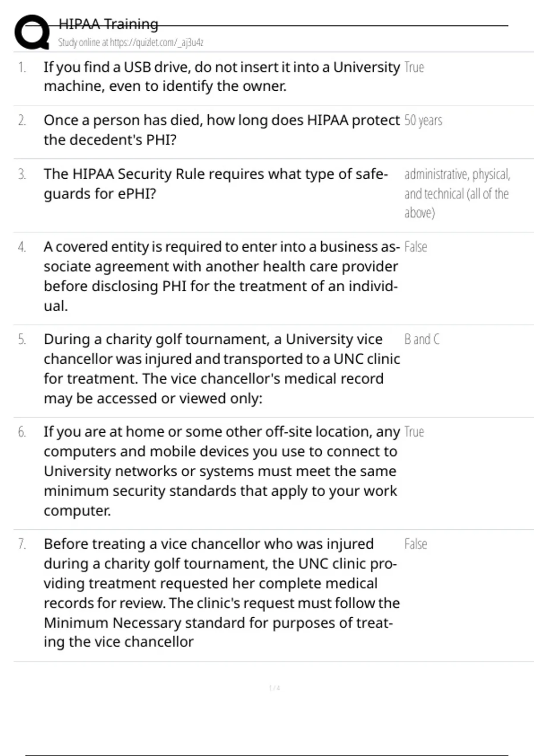The width and height of the screenshot is (534, 756).
Task: Select the decedent's PHI question
Action: [x=222, y=130]
